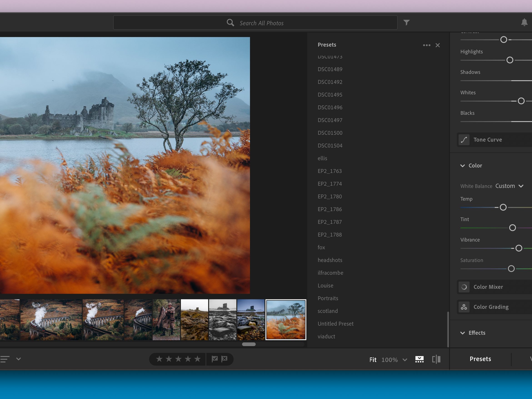The height and width of the screenshot is (399, 532).
Task: Open the zoom percentage dropdown arrow
Action: click(405, 360)
